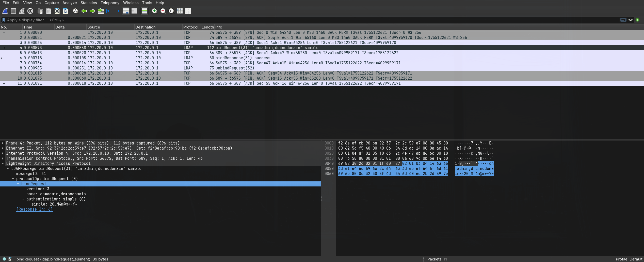This screenshot has width=644, height=262.
Task: Find a packet with magnifier icon
Action: coord(75,11)
